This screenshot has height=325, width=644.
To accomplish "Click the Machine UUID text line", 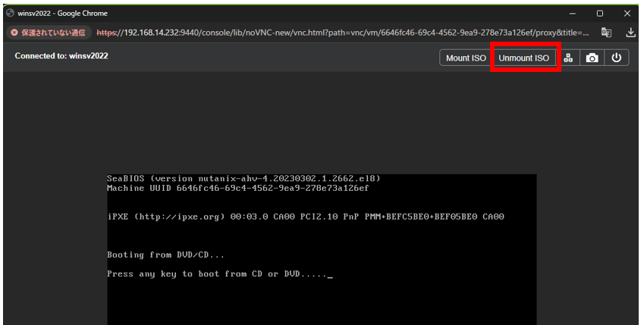I will coord(238,189).
